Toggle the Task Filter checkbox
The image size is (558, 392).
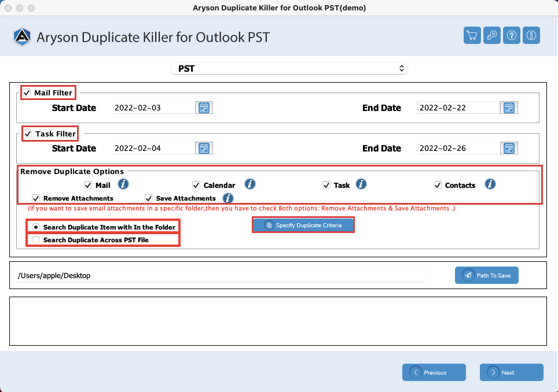click(x=28, y=134)
